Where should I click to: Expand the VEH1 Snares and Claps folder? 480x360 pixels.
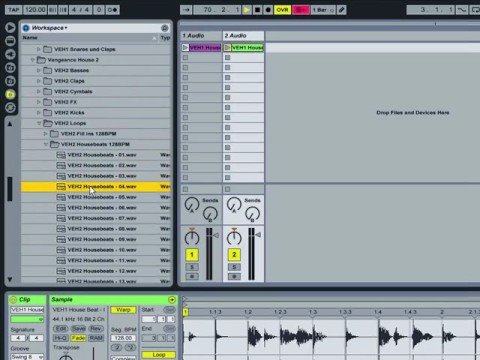39,49
